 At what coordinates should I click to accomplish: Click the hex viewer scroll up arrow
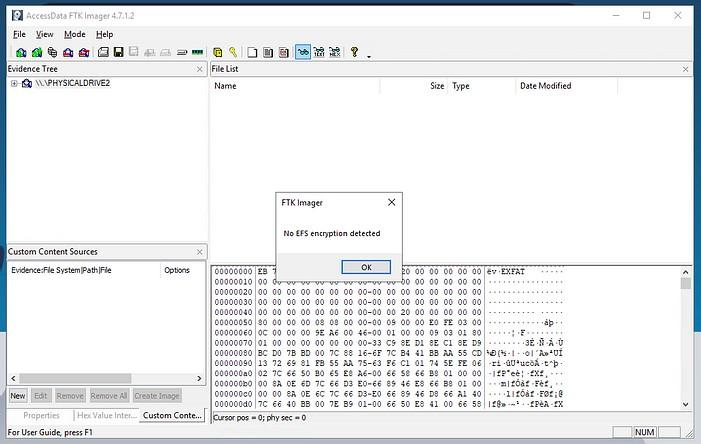point(685,272)
